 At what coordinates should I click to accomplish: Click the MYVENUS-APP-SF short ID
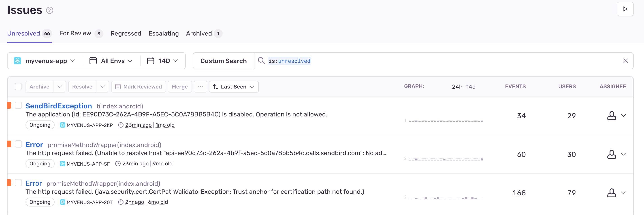[88, 164]
